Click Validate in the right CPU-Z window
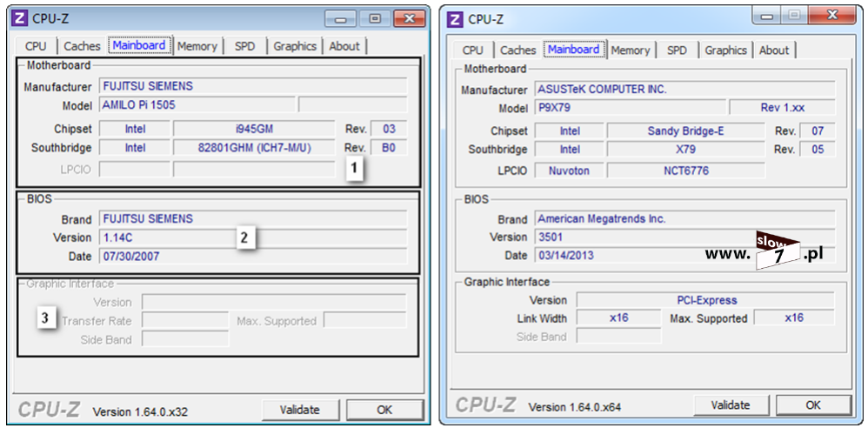Viewport: 868px width, 428px height. click(x=731, y=405)
